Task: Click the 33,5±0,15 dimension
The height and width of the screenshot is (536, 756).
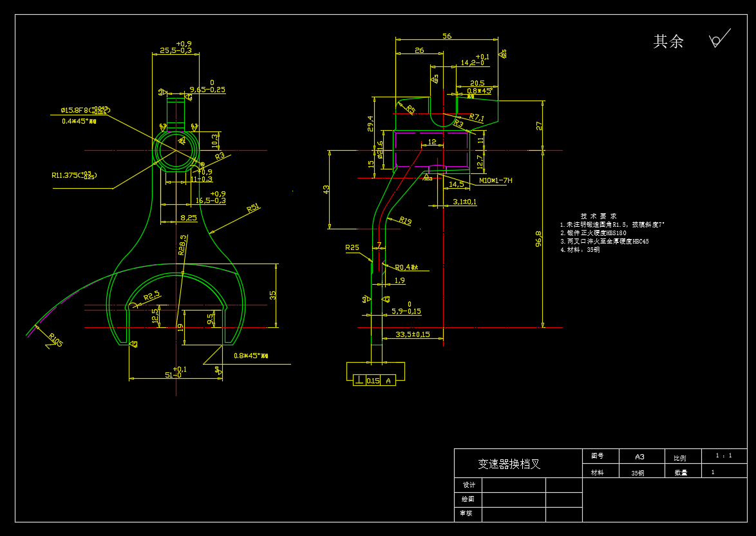Action: (x=413, y=334)
